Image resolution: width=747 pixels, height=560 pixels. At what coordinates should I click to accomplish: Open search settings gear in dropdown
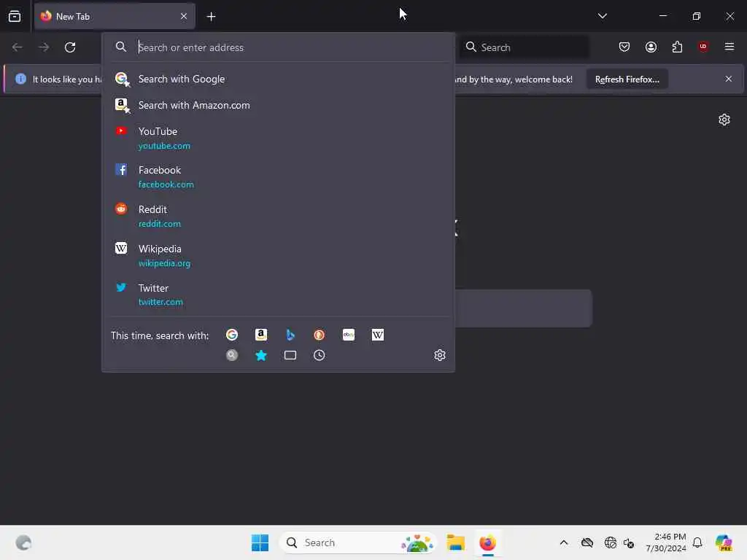(x=440, y=355)
